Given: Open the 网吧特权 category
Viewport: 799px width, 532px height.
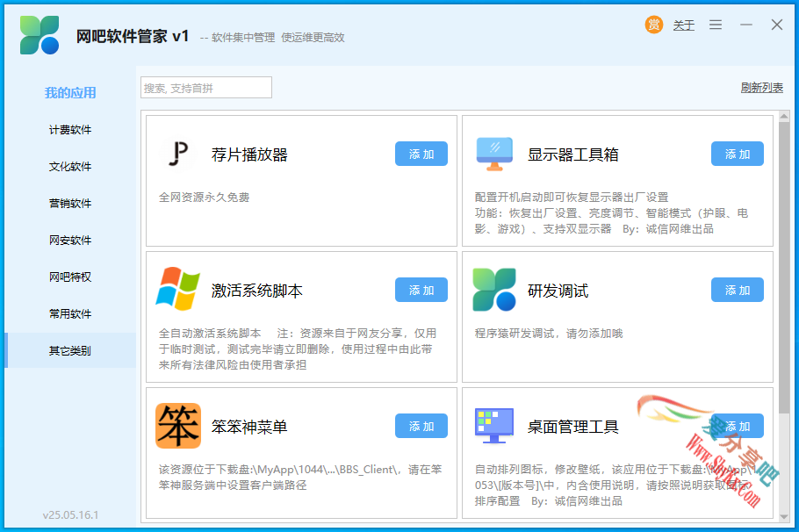Looking at the screenshot, I should (70, 277).
